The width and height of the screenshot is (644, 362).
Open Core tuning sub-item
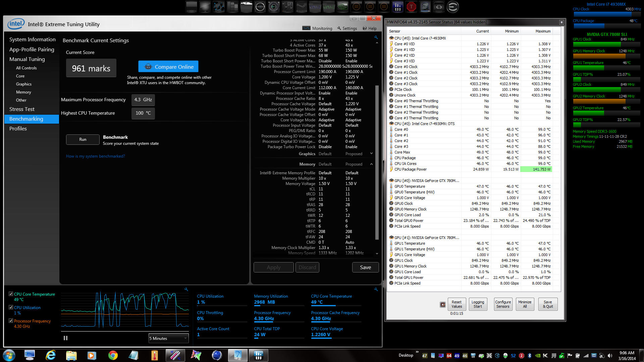tap(20, 76)
